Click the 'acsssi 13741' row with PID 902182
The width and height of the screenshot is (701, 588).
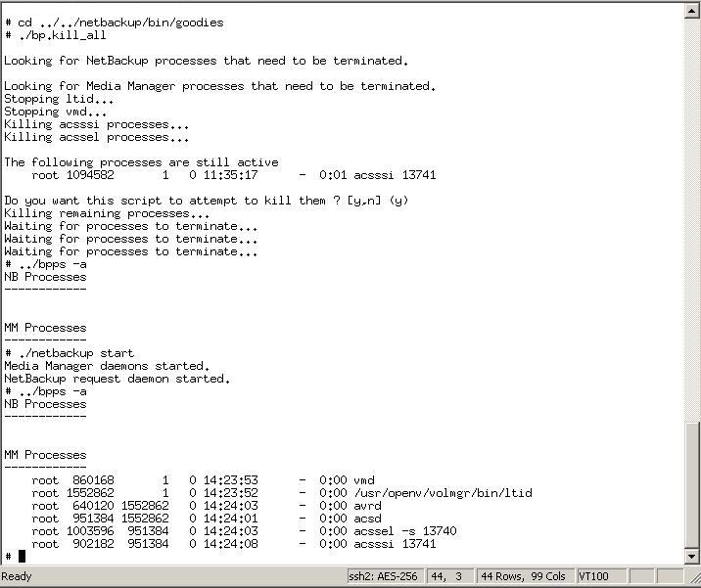coord(234,544)
